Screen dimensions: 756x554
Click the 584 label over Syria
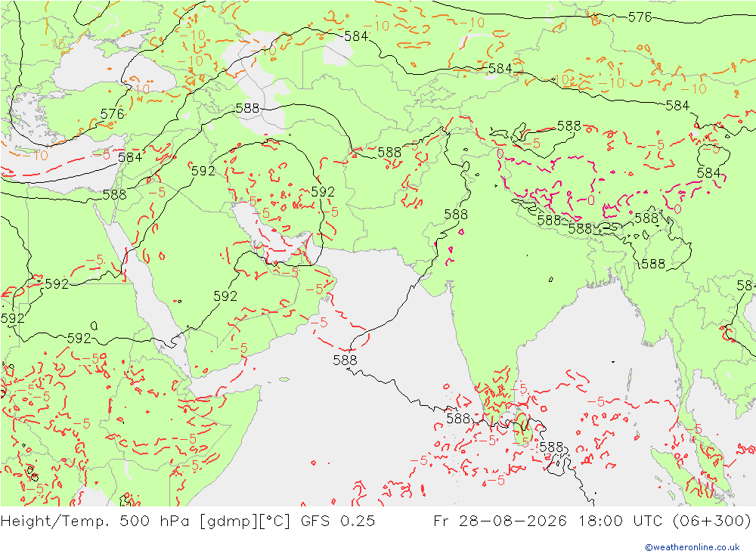(130, 157)
